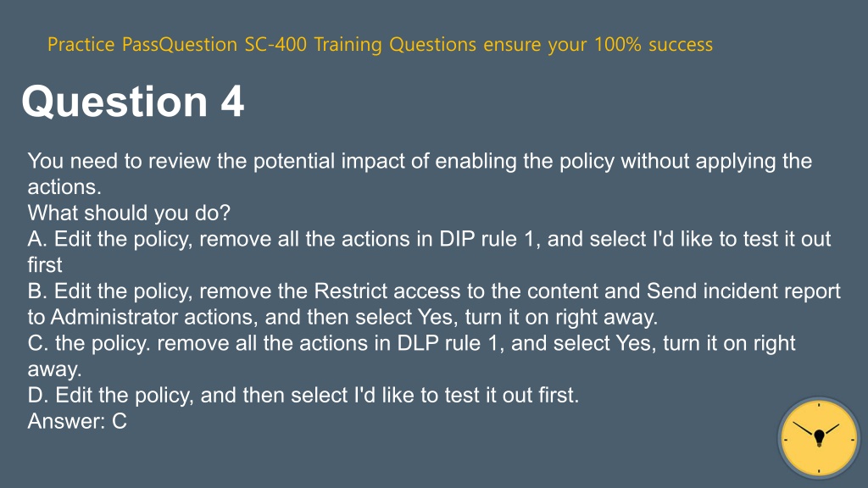Select answer option B about Restrict access
Image resolution: width=868 pixels, height=488 pixels.
click(434, 304)
